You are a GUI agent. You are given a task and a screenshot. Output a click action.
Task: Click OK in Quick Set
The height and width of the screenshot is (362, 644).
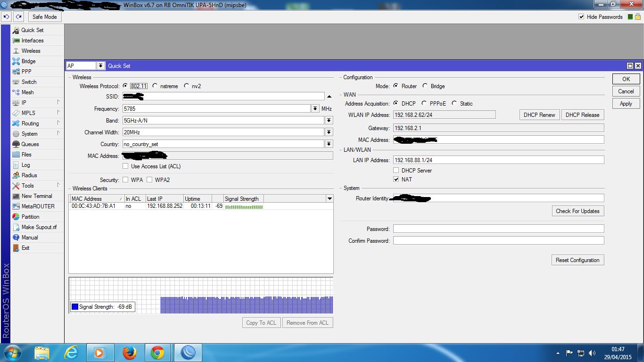coord(626,79)
